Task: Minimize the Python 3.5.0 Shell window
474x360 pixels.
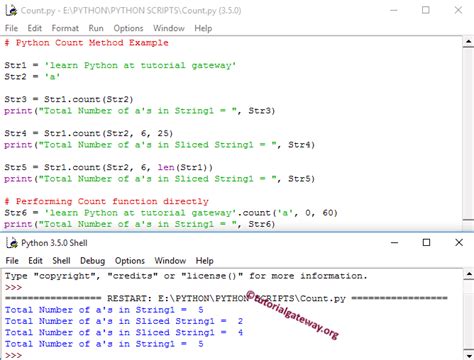Action: point(394,243)
